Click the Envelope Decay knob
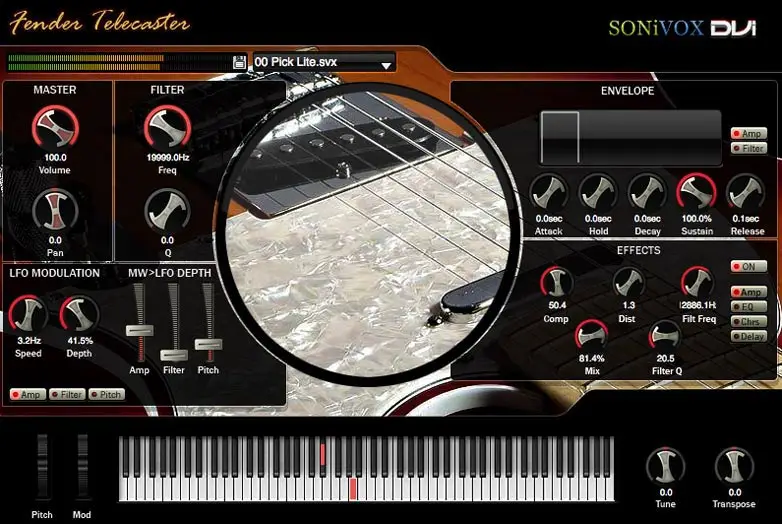 coord(647,193)
